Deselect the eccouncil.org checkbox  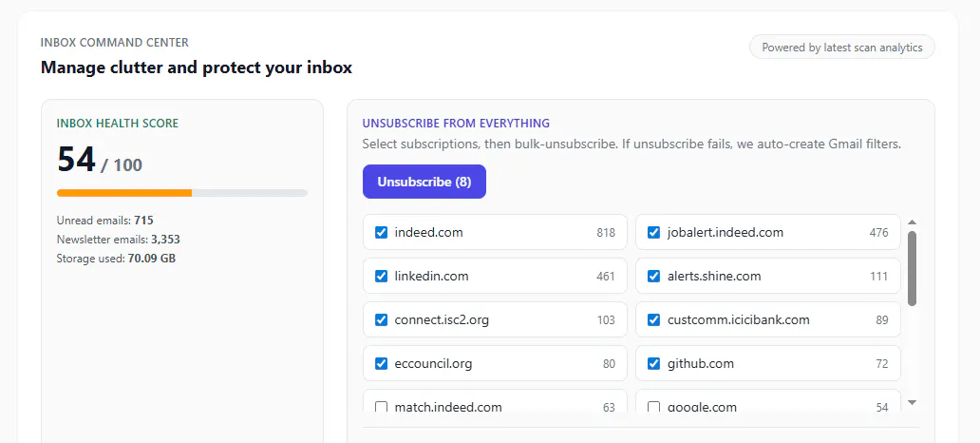[381, 363]
